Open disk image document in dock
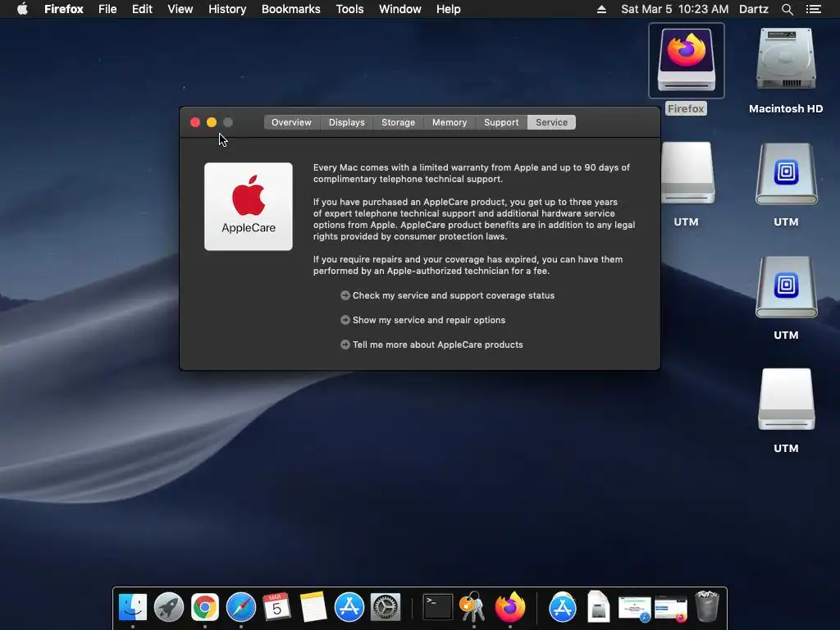The height and width of the screenshot is (630, 840). click(x=598, y=606)
